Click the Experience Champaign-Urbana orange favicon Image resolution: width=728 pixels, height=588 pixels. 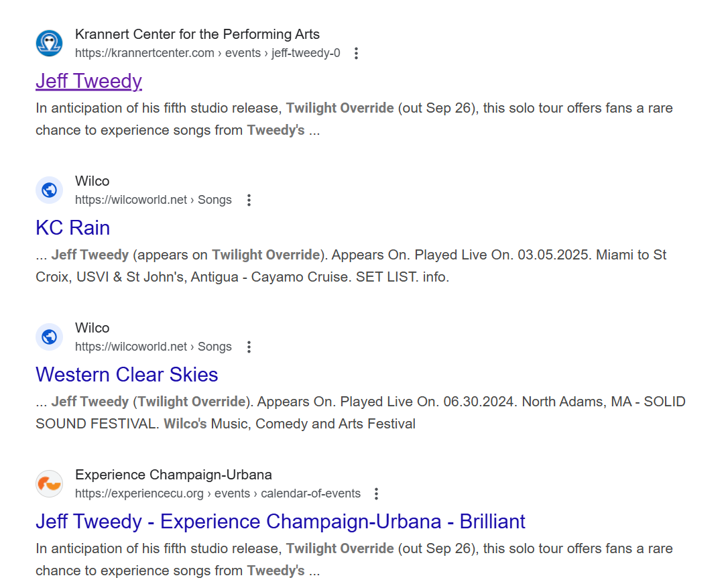[49, 483]
